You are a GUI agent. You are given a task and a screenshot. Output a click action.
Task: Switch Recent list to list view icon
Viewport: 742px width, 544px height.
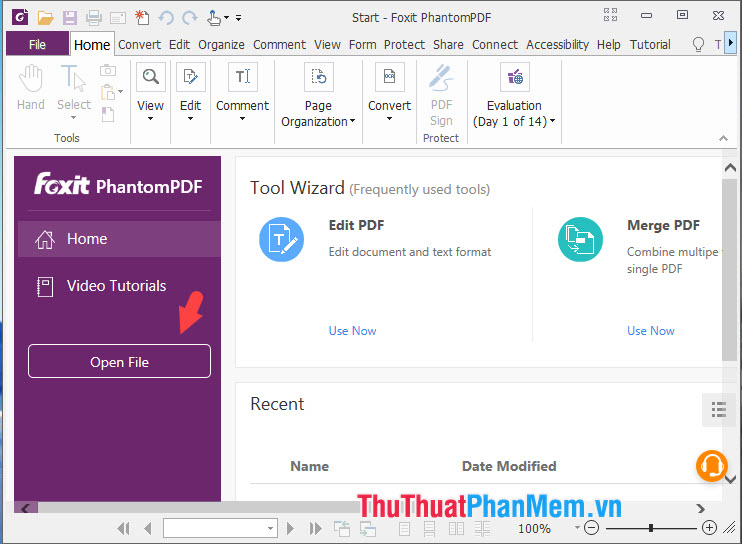click(719, 410)
